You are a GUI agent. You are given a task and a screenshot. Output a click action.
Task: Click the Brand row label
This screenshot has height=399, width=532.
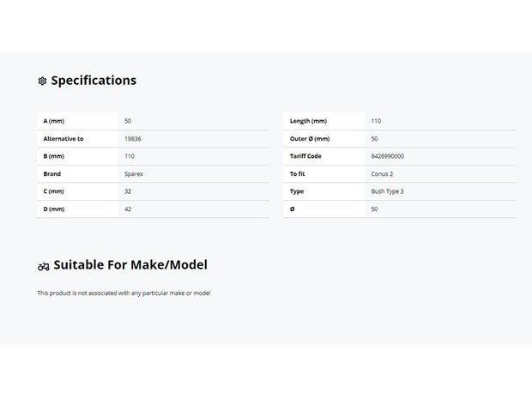click(x=51, y=173)
